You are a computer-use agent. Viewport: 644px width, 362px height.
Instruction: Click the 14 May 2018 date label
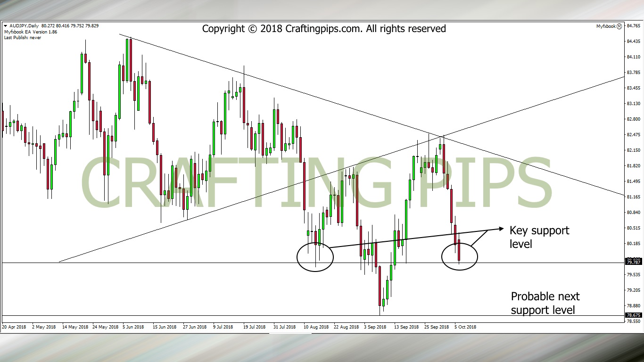click(x=75, y=327)
